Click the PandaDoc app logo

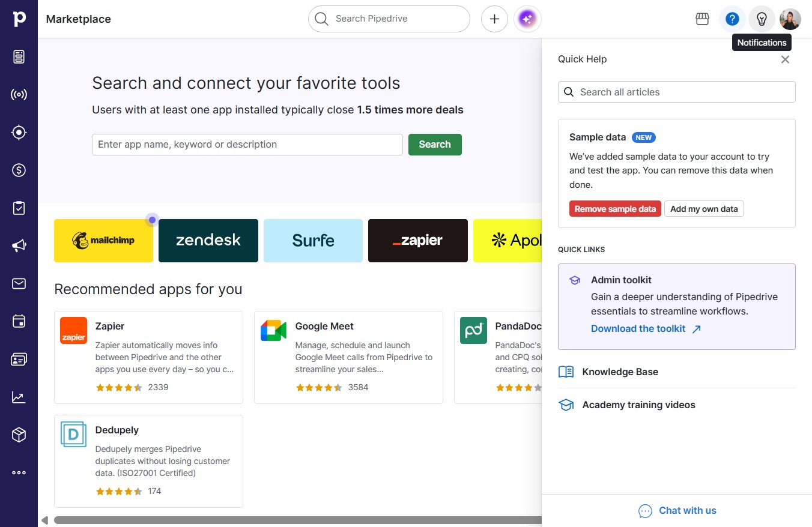click(474, 331)
